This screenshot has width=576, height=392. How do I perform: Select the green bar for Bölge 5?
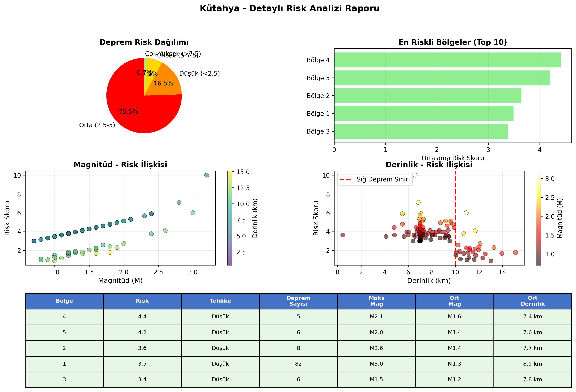(442, 78)
